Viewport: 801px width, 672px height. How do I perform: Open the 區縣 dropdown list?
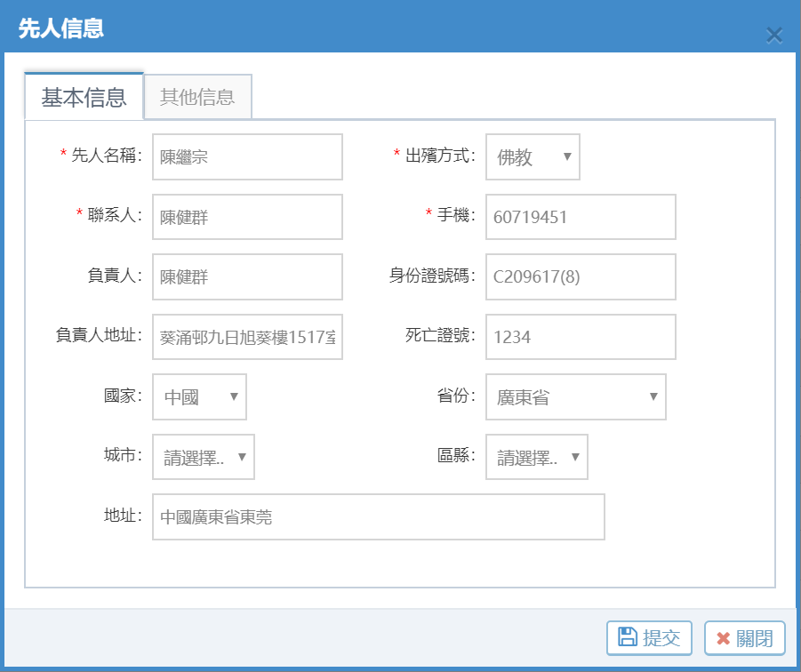[536, 458]
